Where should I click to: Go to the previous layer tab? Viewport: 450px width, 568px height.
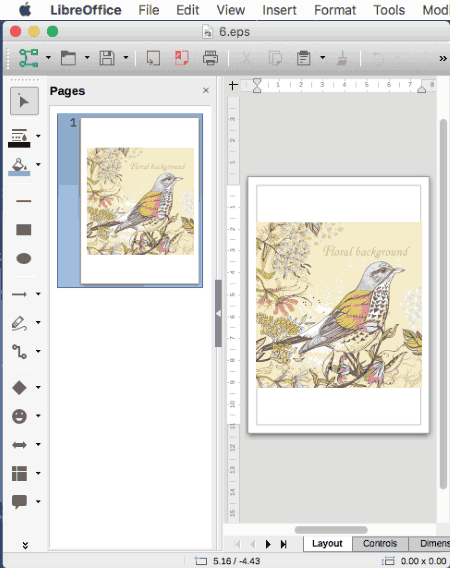point(253,544)
